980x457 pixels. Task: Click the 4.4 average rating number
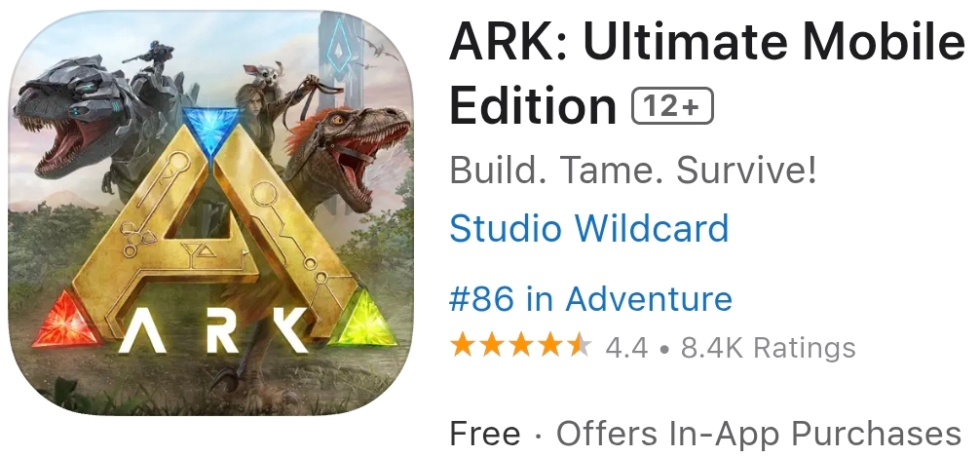(x=626, y=347)
